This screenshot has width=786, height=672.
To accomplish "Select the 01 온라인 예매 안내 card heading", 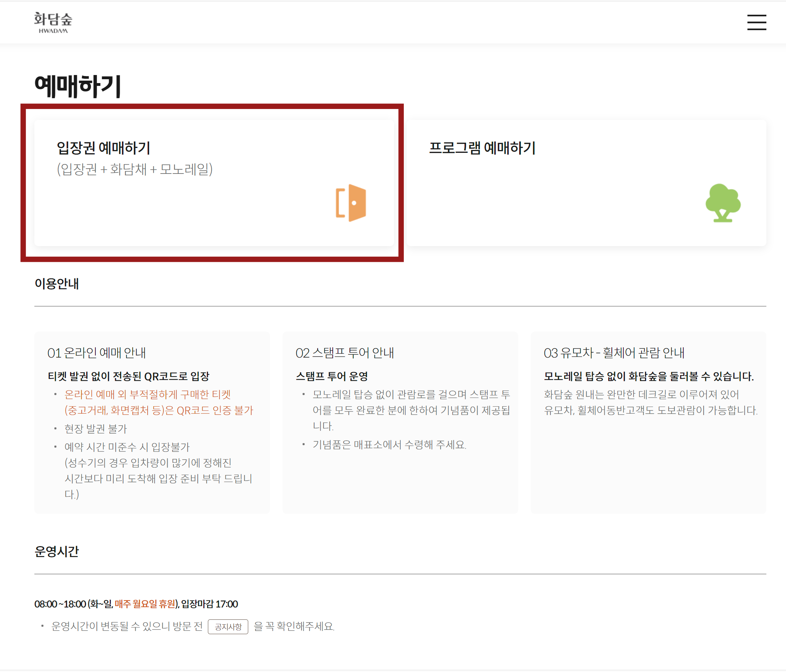I will (96, 353).
